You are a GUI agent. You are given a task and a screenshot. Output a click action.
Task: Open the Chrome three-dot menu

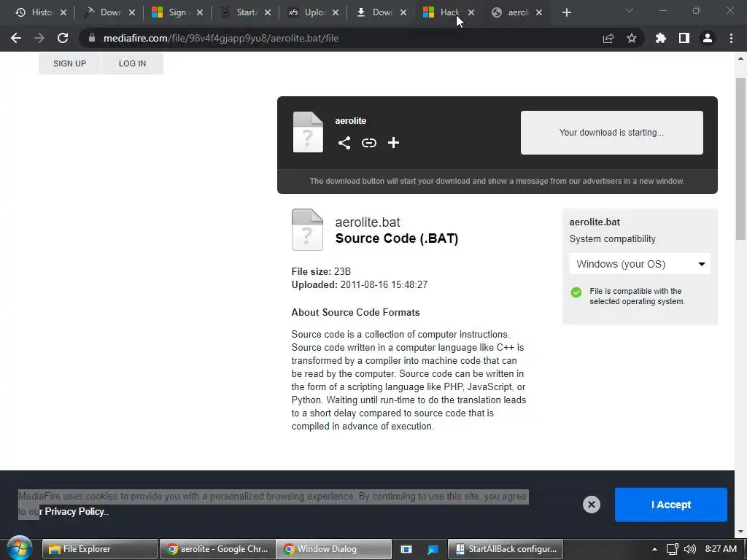click(x=731, y=38)
